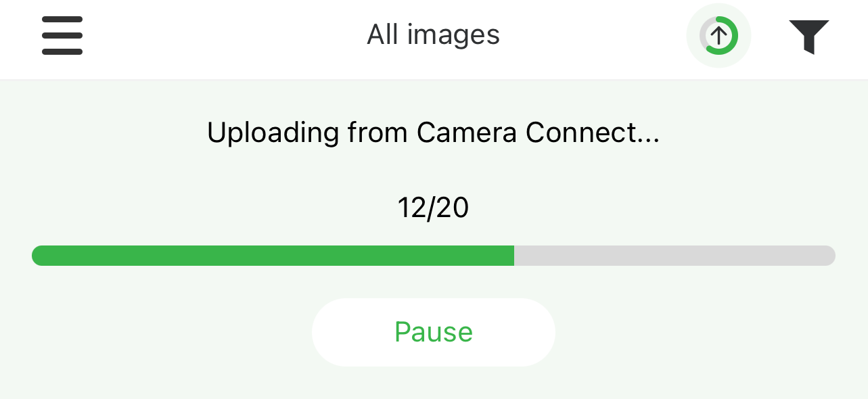Click the filter funnel icon
Viewport: 868px width, 399px height.
point(808,36)
